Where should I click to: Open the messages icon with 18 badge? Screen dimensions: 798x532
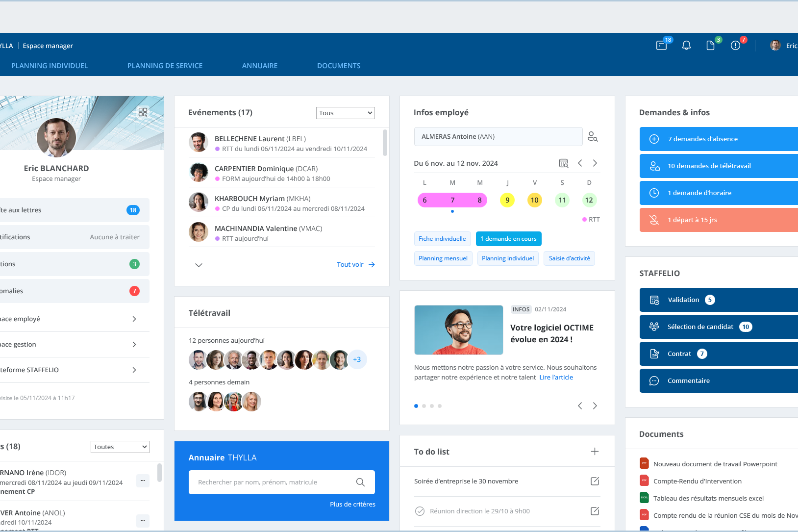[x=662, y=46]
